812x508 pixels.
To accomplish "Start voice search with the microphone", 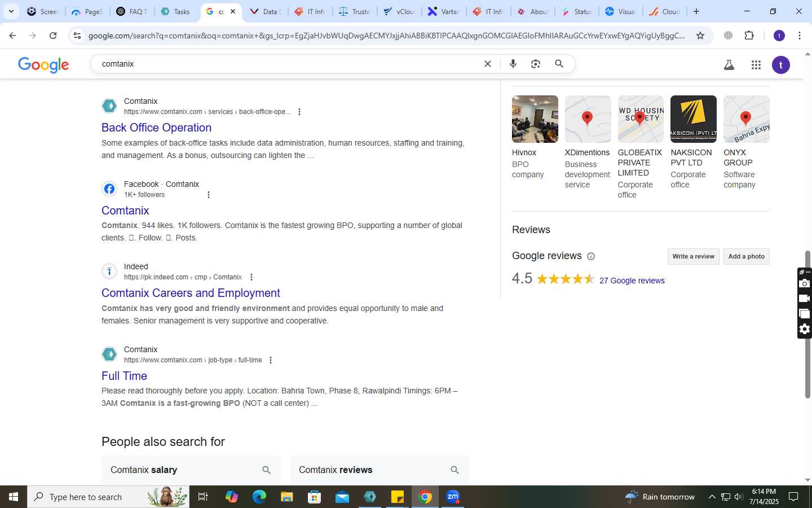I will pos(513,64).
